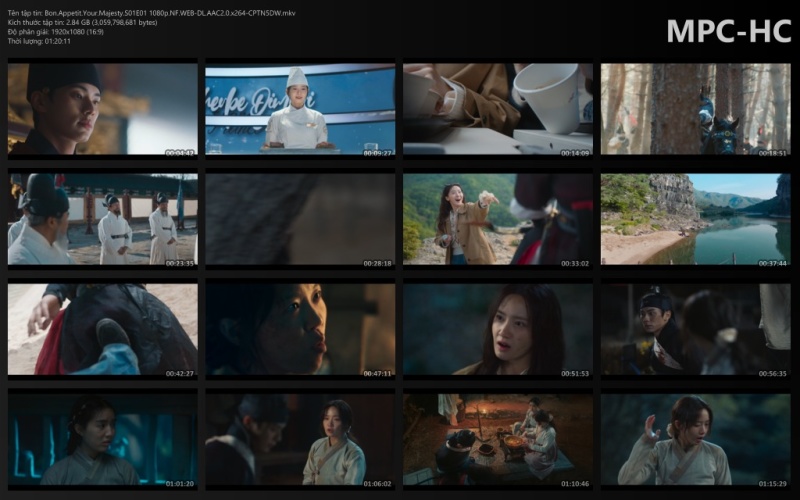Select the close-up thumbnail stamped 00:47:11
The image size is (800, 500).
click(300, 329)
